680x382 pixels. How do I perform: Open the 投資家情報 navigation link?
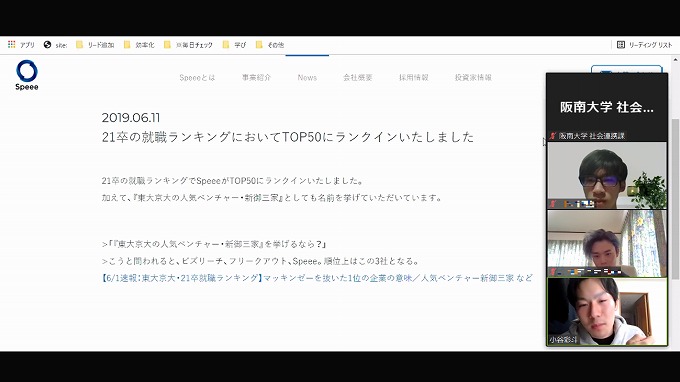click(473, 78)
